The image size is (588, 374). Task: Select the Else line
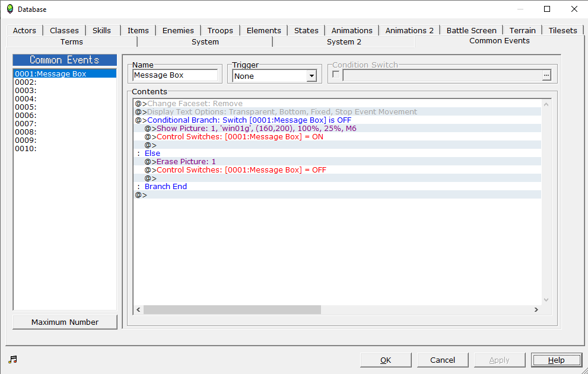[x=338, y=153]
